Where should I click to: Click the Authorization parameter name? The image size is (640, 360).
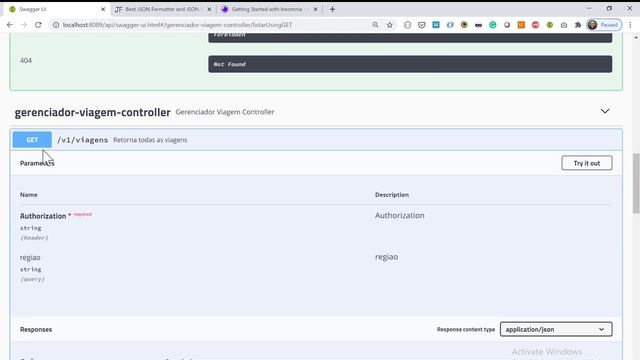43,216
